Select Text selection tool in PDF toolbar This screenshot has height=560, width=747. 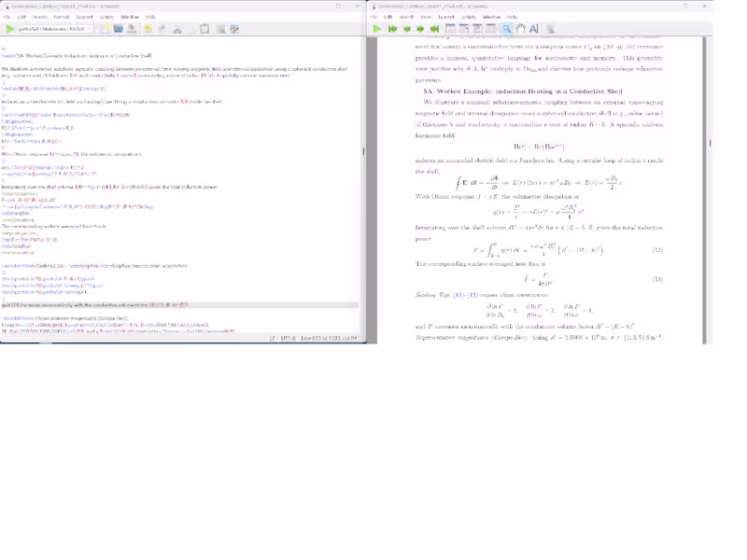tap(534, 29)
